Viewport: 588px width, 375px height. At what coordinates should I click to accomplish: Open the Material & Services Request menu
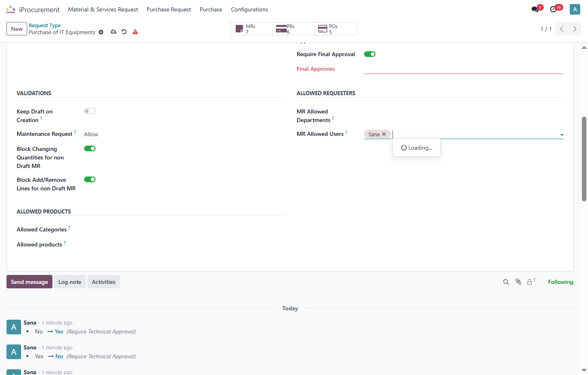click(x=103, y=9)
